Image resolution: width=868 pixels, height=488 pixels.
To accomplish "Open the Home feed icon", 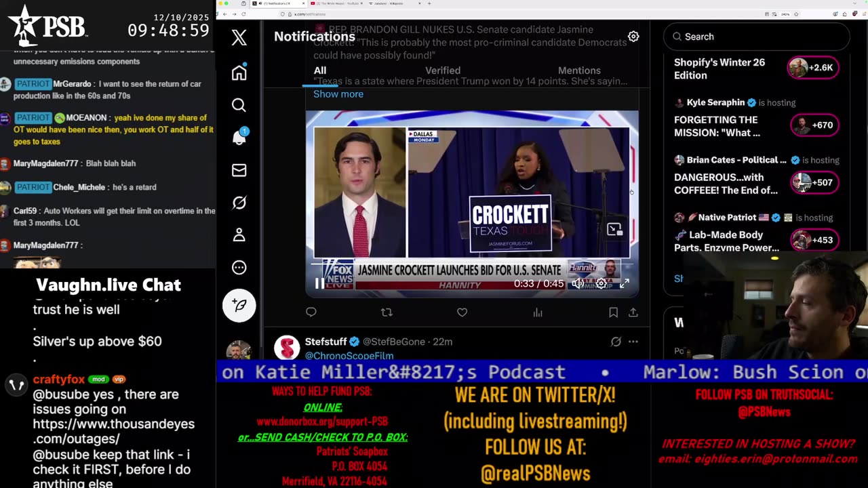I will pos(239,72).
